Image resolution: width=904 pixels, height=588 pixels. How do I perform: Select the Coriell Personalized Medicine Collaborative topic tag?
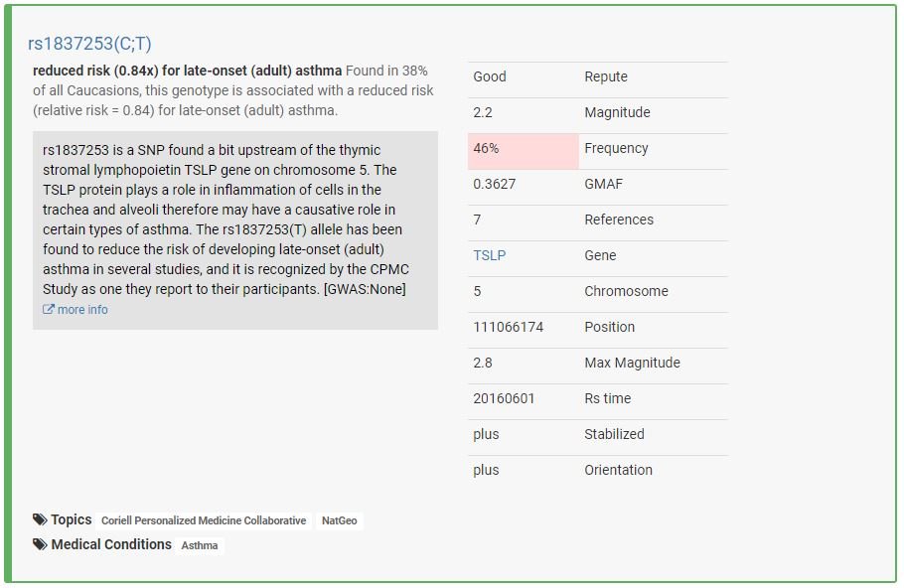204,520
